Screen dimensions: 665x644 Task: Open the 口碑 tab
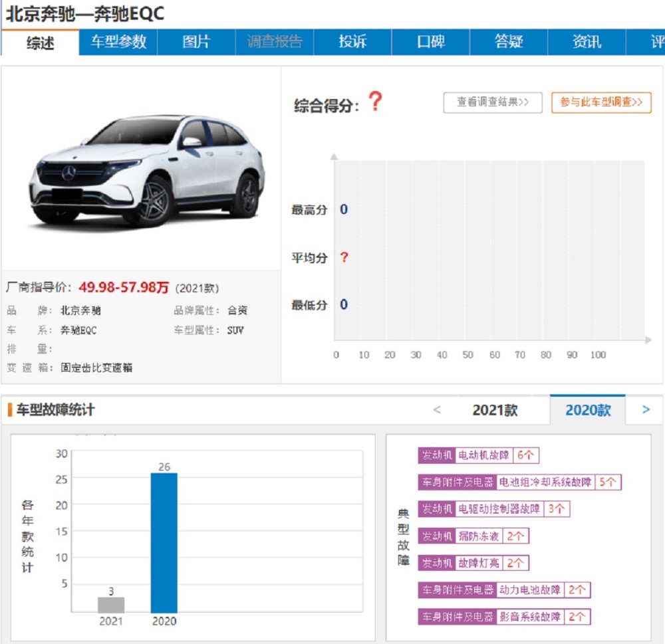click(430, 42)
